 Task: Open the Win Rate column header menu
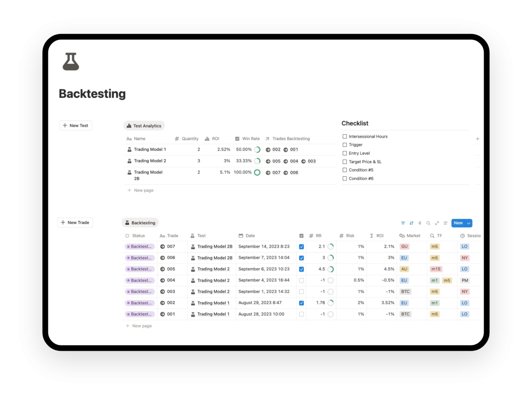[x=247, y=139]
